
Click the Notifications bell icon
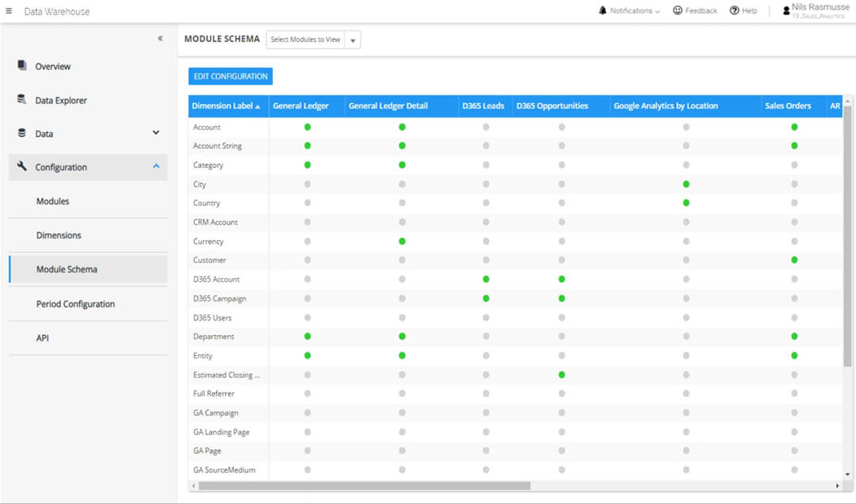(602, 10)
